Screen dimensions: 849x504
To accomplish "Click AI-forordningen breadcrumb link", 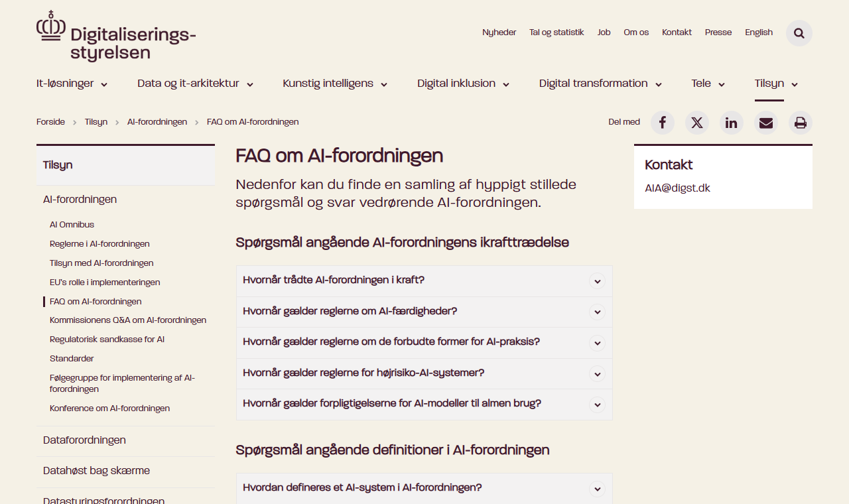I will pos(157,122).
